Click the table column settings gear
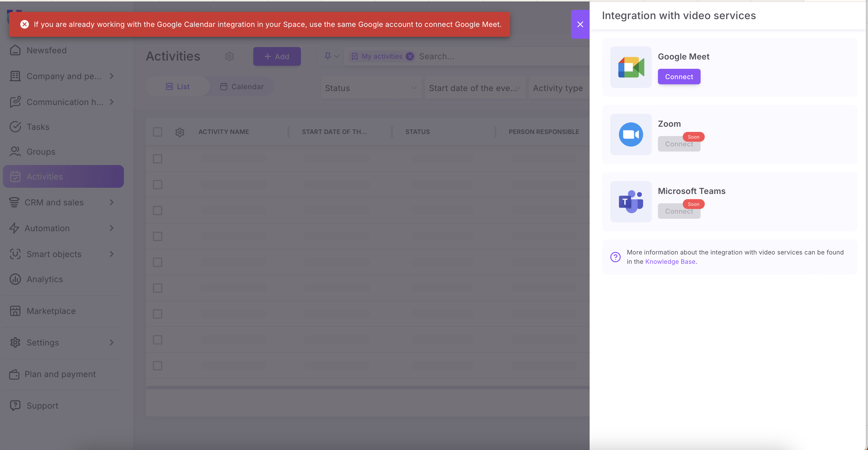 180,132
